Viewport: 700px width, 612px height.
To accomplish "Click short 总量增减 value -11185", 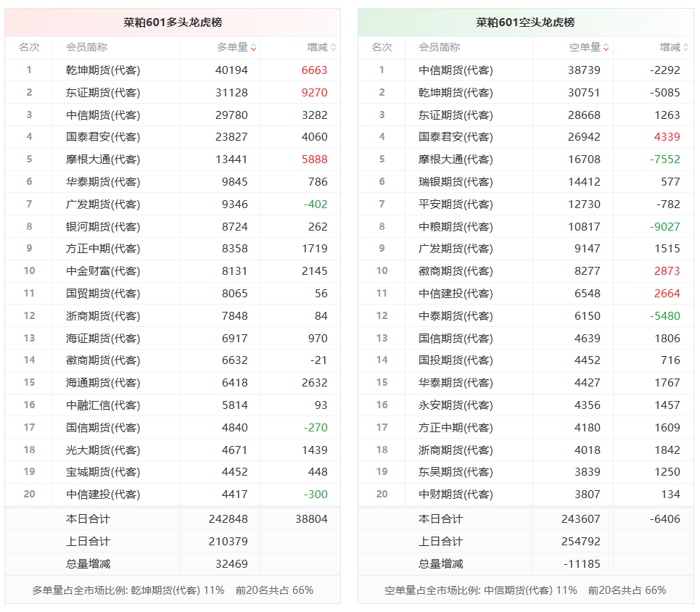I will coord(582,564).
